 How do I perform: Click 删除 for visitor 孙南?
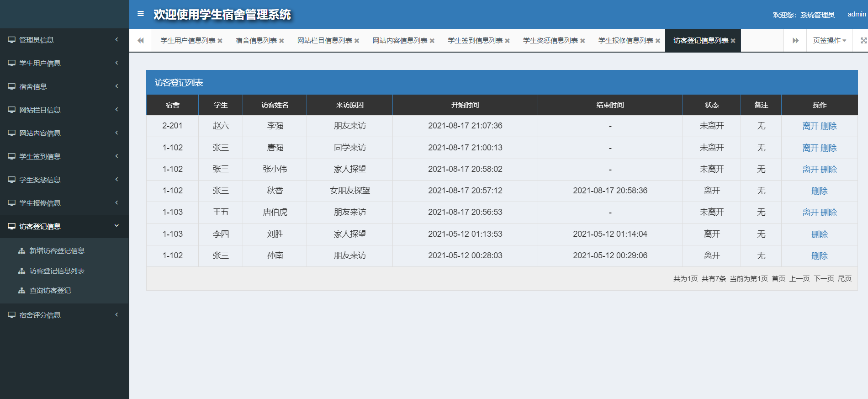tap(820, 256)
